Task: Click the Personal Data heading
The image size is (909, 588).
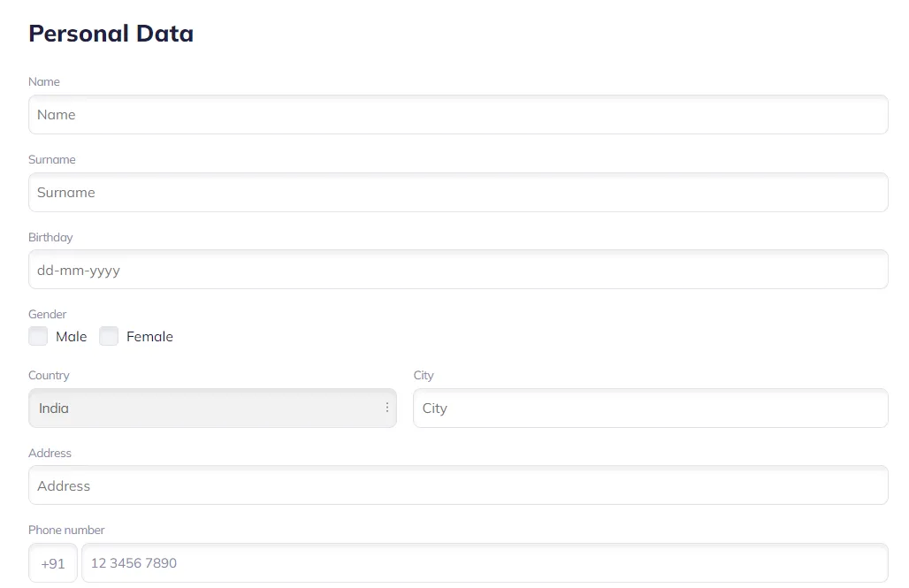Action: (x=111, y=34)
